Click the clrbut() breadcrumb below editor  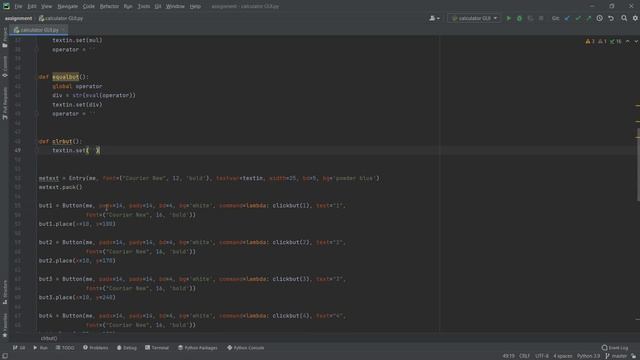coord(49,338)
